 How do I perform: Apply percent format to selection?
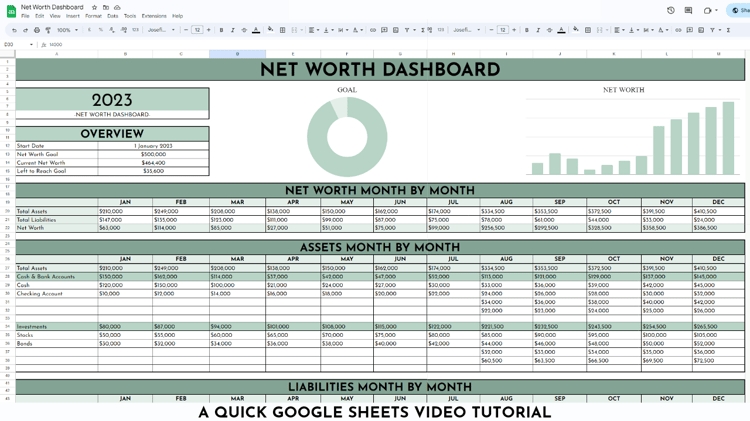point(100,30)
